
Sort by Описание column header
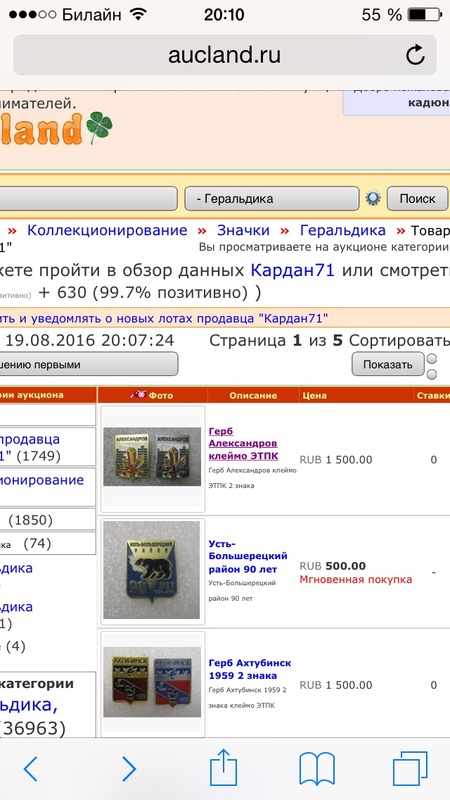[253, 395]
